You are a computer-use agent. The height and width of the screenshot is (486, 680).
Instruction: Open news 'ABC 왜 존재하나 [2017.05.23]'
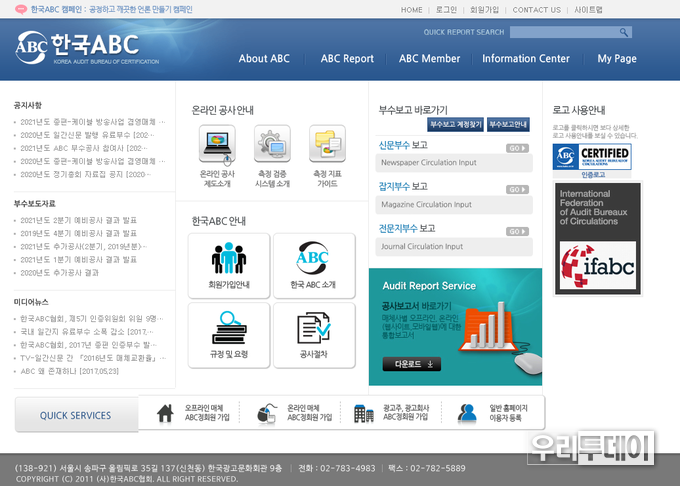(x=69, y=371)
